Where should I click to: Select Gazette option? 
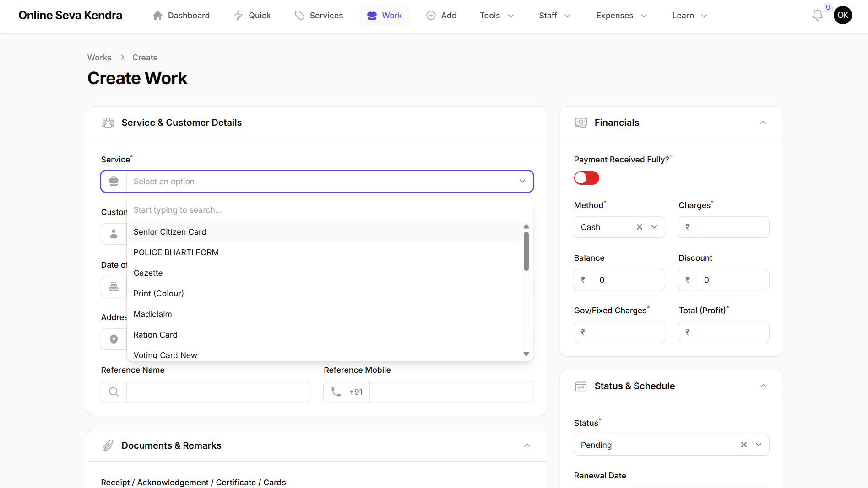[325, 273]
